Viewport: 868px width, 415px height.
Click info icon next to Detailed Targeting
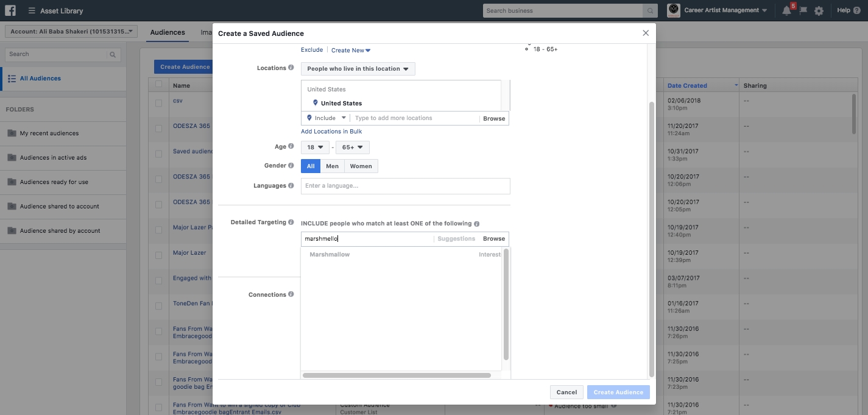[291, 222]
